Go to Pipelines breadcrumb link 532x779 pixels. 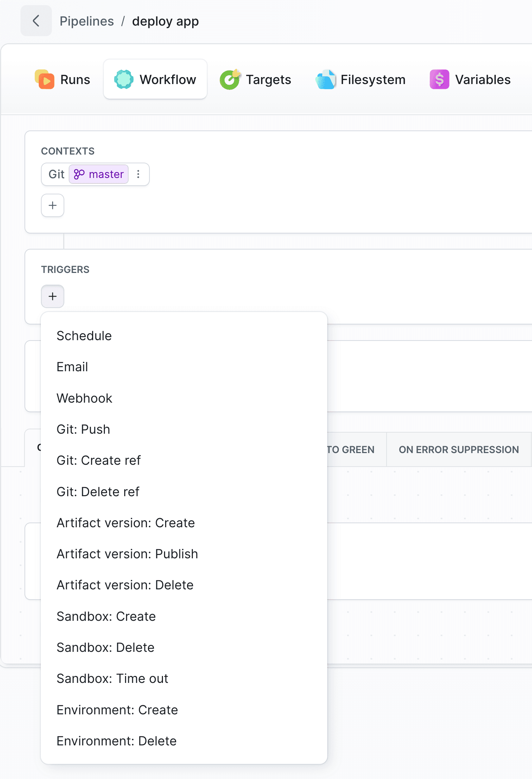(x=87, y=21)
